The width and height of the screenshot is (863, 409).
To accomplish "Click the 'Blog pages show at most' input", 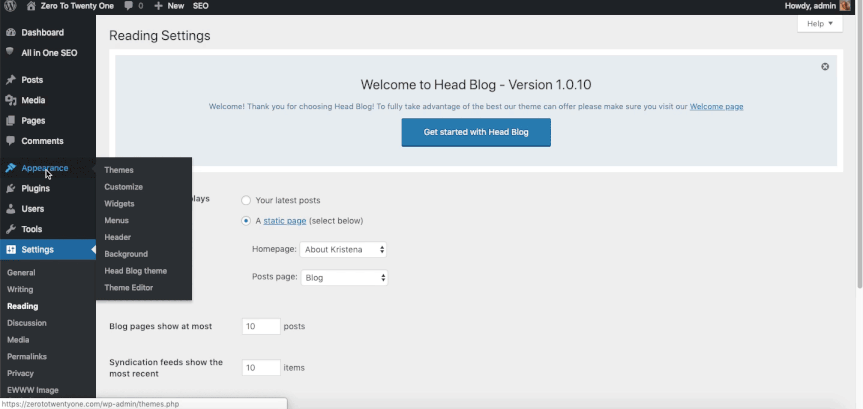I will click(x=261, y=326).
